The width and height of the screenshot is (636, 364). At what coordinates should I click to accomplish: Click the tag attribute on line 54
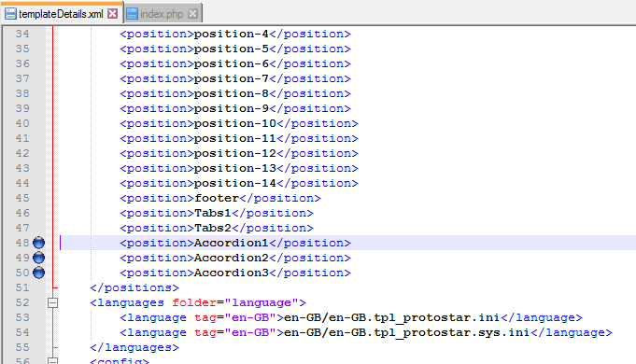point(205,333)
